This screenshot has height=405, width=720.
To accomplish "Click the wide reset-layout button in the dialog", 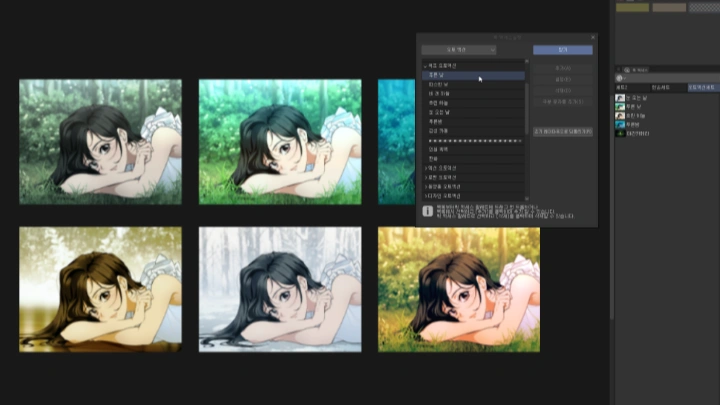I will [x=562, y=132].
